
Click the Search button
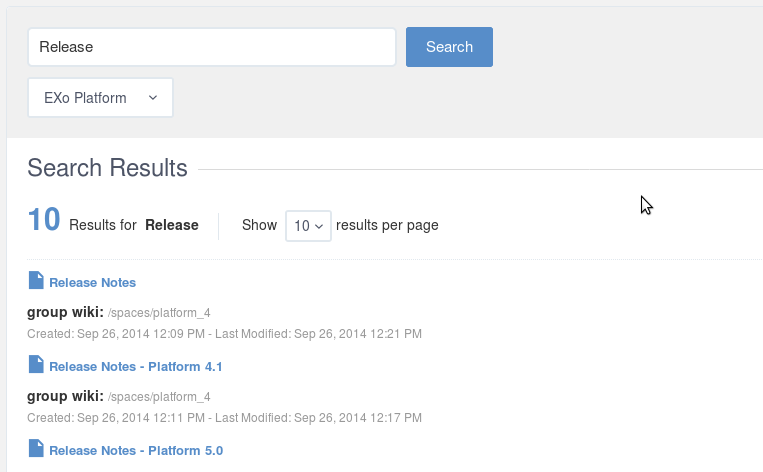pyautogui.click(x=449, y=47)
